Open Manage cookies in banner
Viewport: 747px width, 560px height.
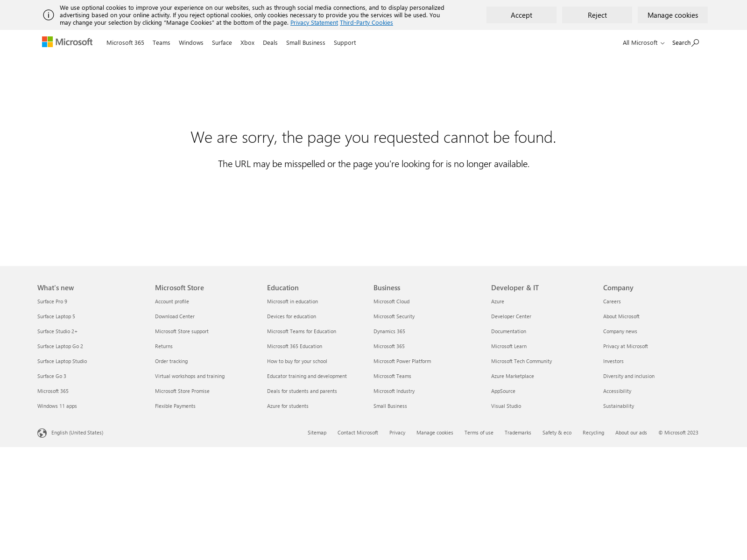click(673, 15)
